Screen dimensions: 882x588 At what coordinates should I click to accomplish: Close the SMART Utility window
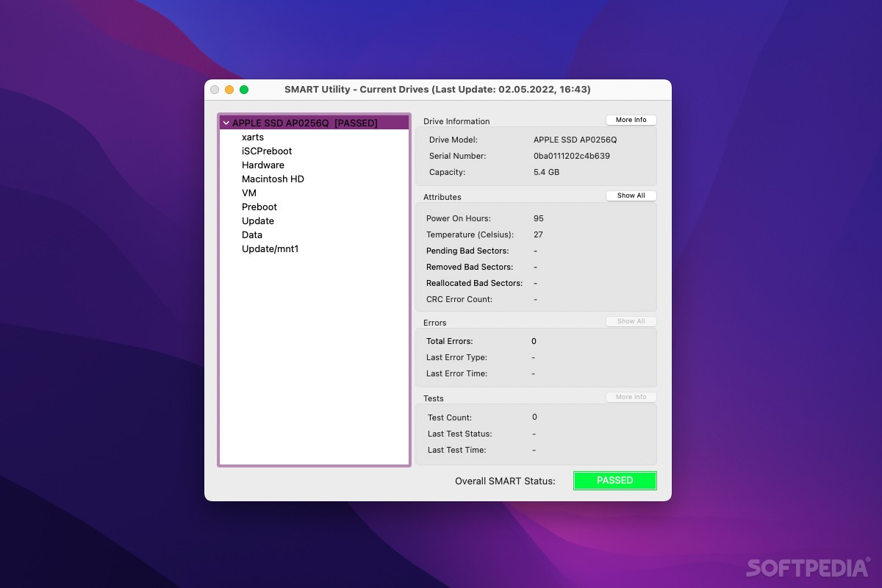tap(215, 90)
